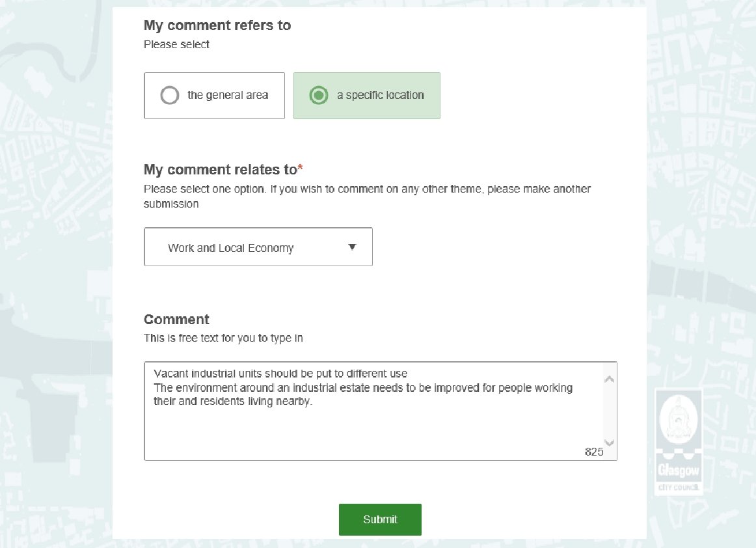Screen dimensions: 756x548
Task: Click the 'a specific location' label text
Action: (x=380, y=96)
